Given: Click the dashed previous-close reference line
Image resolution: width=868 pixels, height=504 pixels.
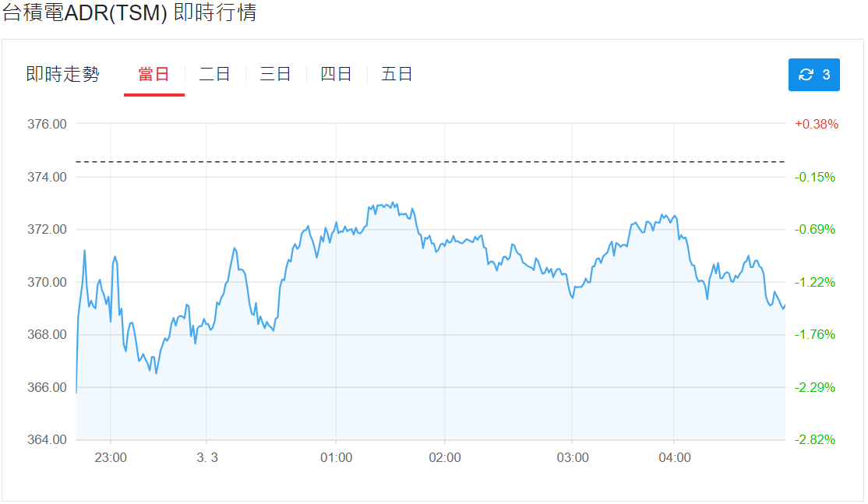Looking at the screenshot, I should pos(430,162).
